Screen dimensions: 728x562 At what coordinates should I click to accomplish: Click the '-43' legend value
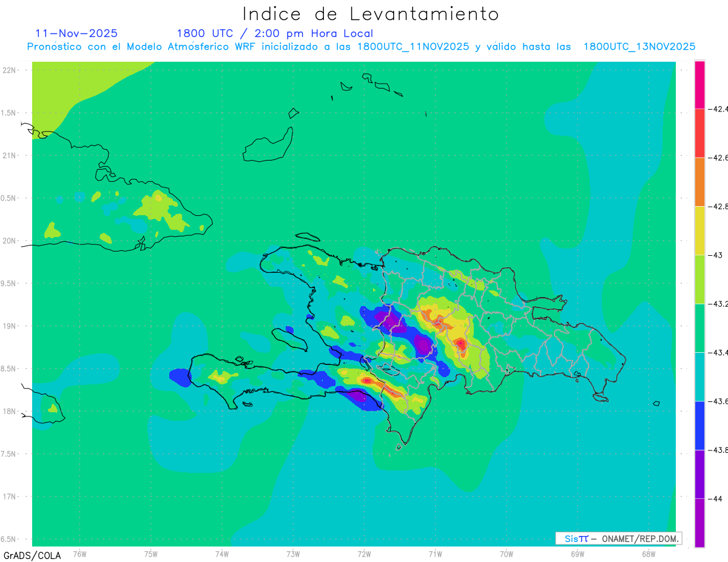[x=715, y=255]
